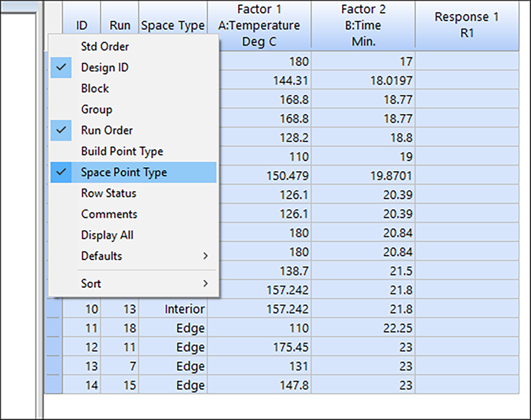
Task: Uncheck Design ID in context menu
Action: tap(105, 68)
